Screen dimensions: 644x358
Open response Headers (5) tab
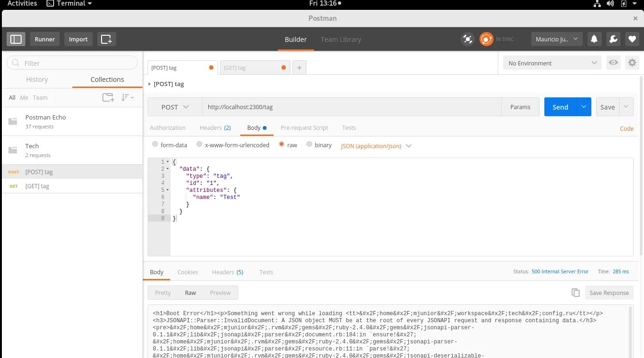point(228,272)
